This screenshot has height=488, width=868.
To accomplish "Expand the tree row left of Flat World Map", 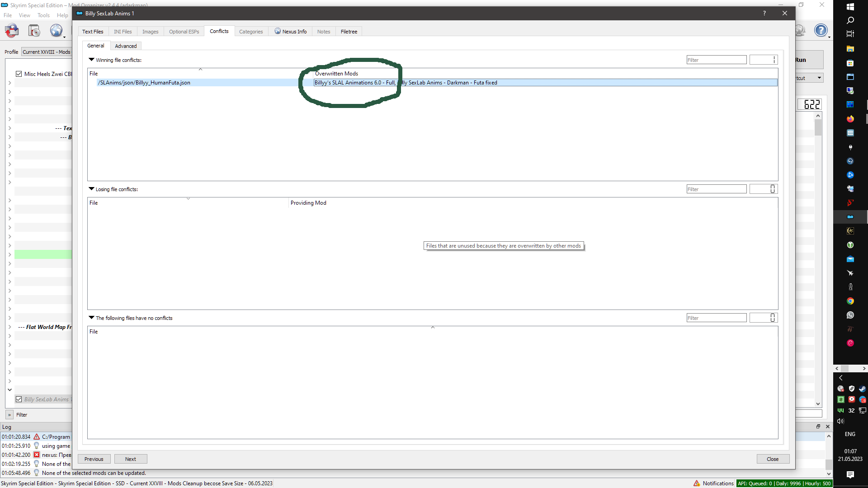I will pyautogui.click(x=9, y=327).
